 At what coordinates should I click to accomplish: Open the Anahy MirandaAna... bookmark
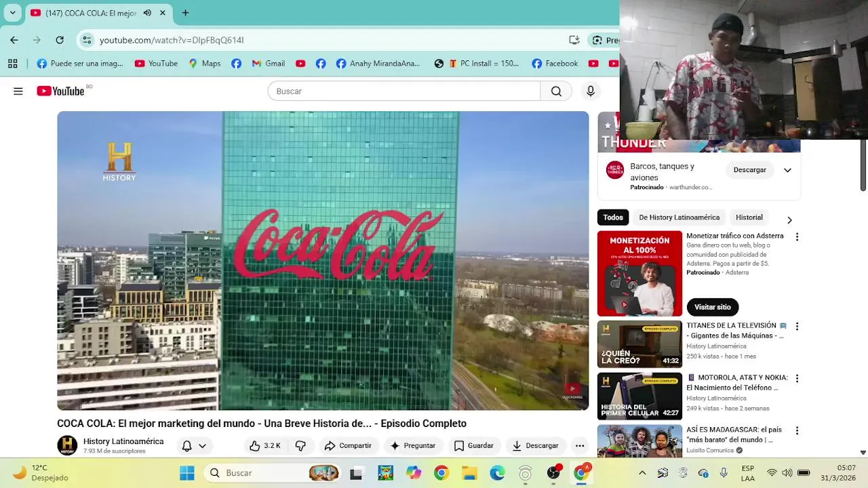378,63
